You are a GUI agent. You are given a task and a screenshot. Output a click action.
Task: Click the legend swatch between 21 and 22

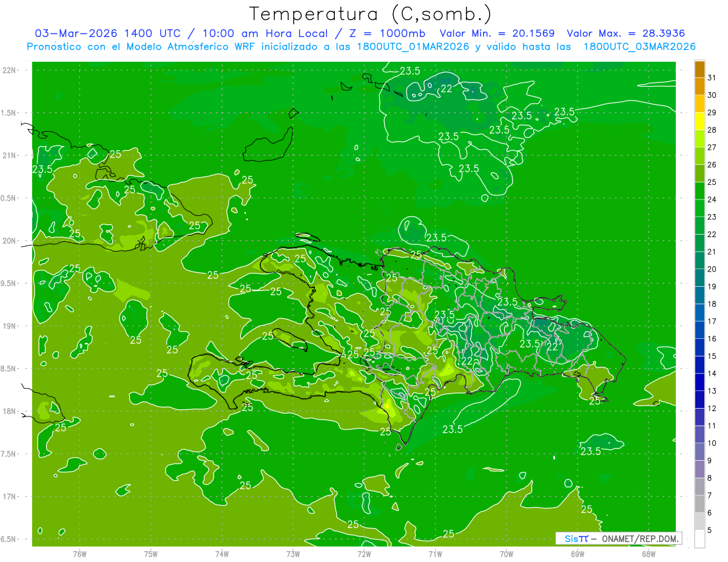[699, 243]
